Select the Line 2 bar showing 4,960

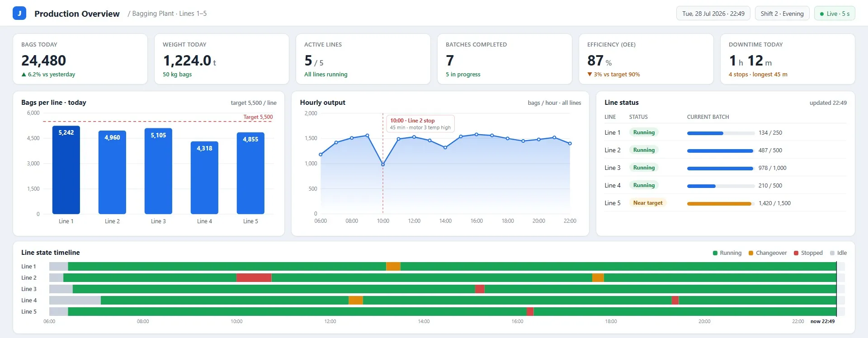tap(112, 172)
